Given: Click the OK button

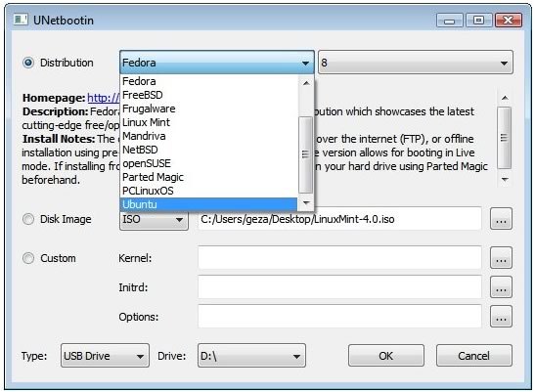Looking at the screenshot, I should [386, 356].
